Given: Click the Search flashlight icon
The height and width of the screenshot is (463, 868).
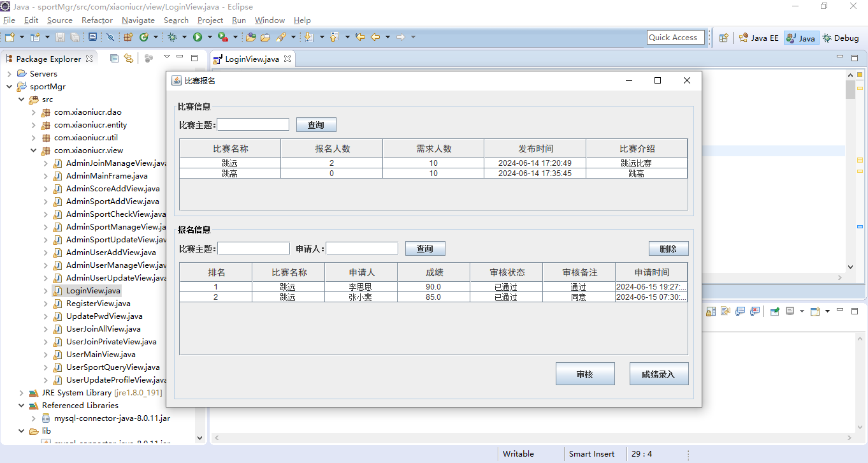Looking at the screenshot, I should click(281, 38).
